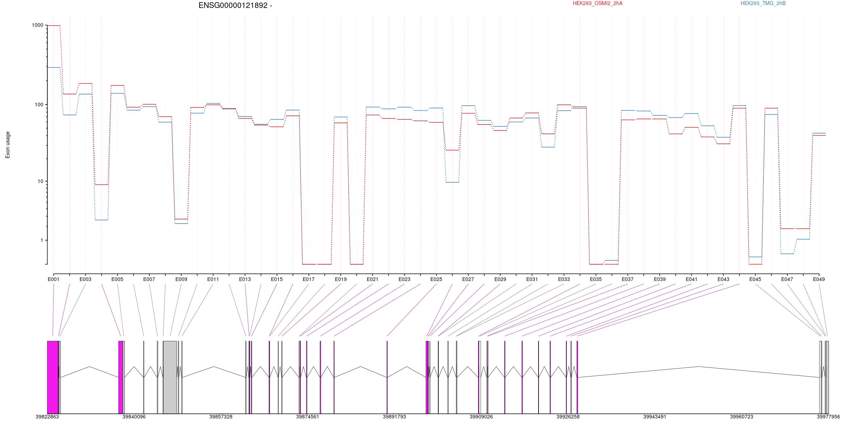This screenshot has height=434, width=868.
Task: Click exon label E009
Action: pyautogui.click(x=181, y=279)
